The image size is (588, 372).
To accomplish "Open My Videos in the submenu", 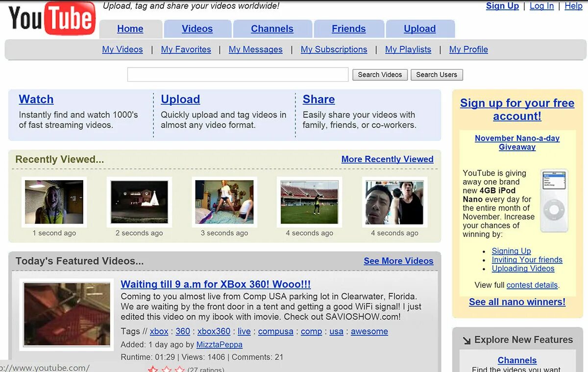I will (x=122, y=49).
